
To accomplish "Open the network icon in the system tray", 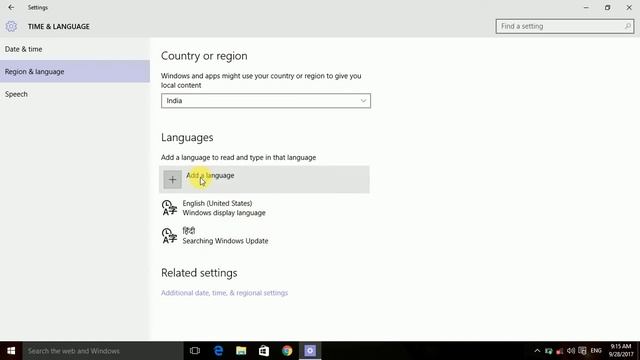I will [x=560, y=351].
